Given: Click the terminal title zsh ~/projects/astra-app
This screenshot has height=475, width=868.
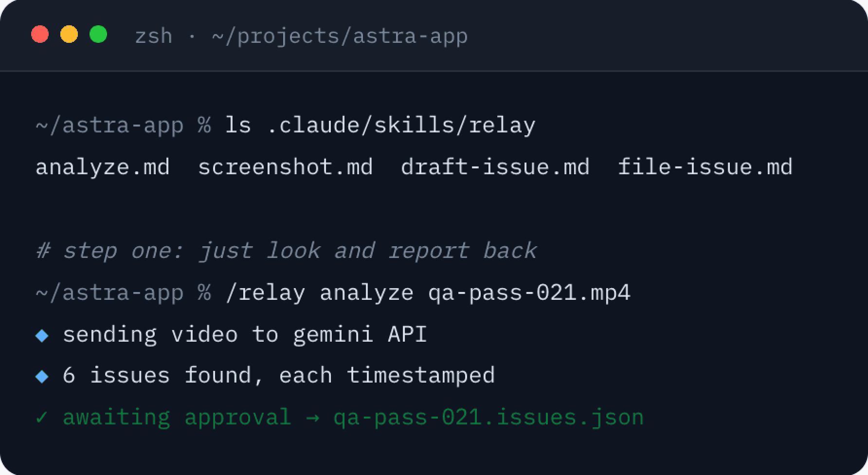Looking at the screenshot, I should point(301,36).
